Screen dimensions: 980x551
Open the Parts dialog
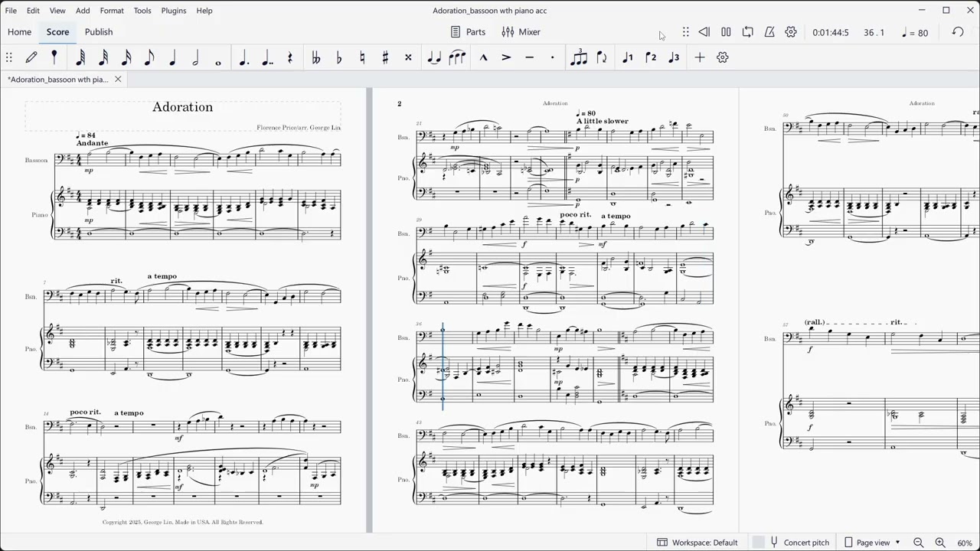tap(468, 32)
